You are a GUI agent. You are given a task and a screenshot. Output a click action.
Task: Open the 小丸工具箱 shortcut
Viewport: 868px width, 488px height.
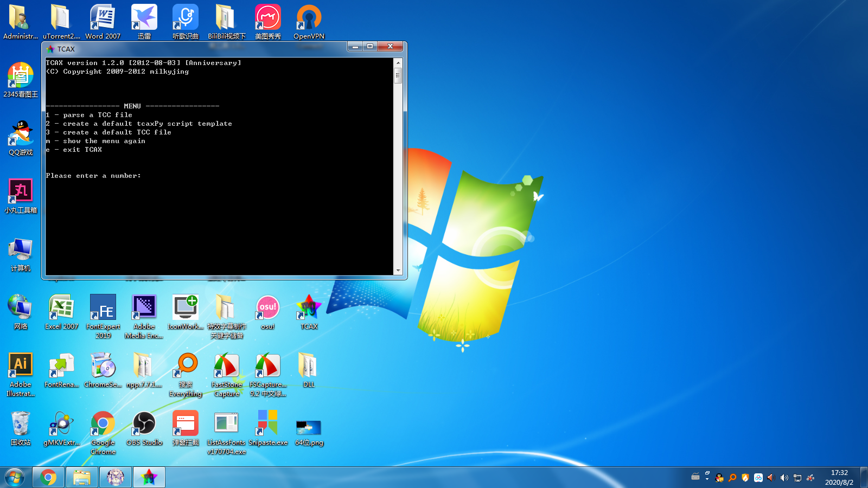pyautogui.click(x=20, y=196)
